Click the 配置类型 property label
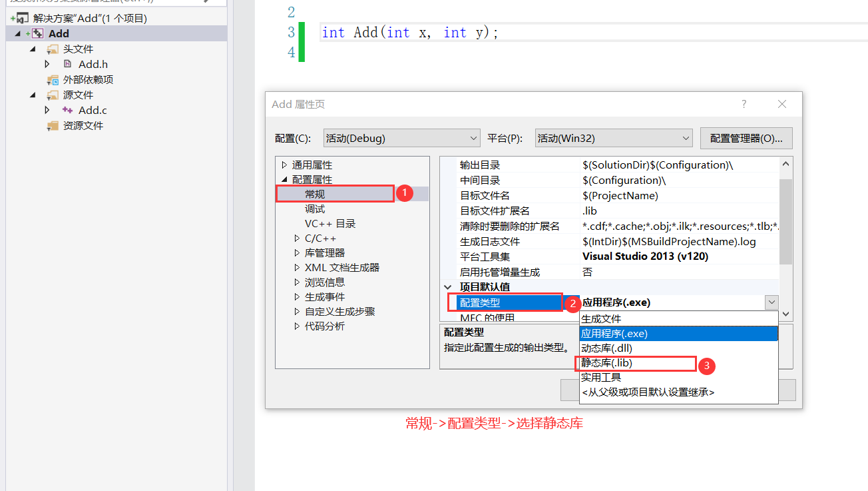 [480, 302]
